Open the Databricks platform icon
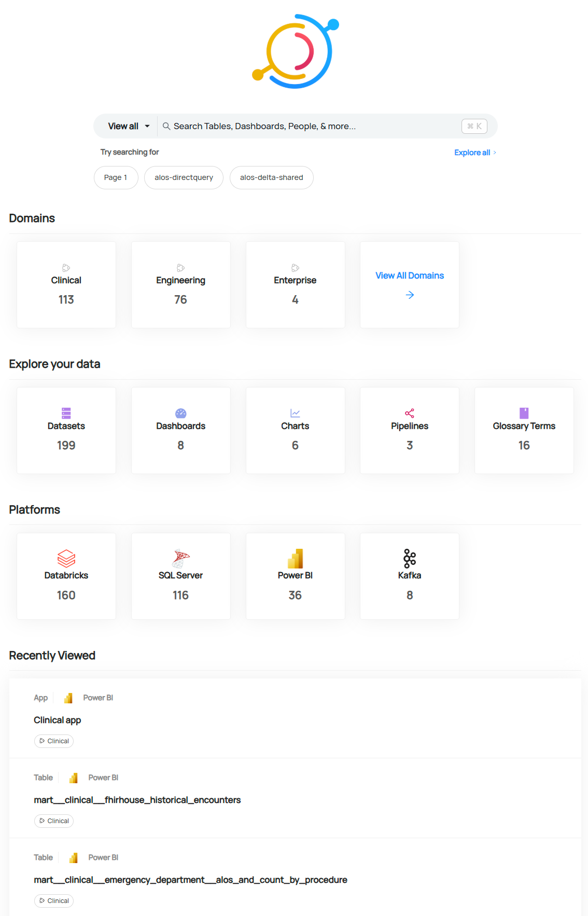 coord(66,559)
